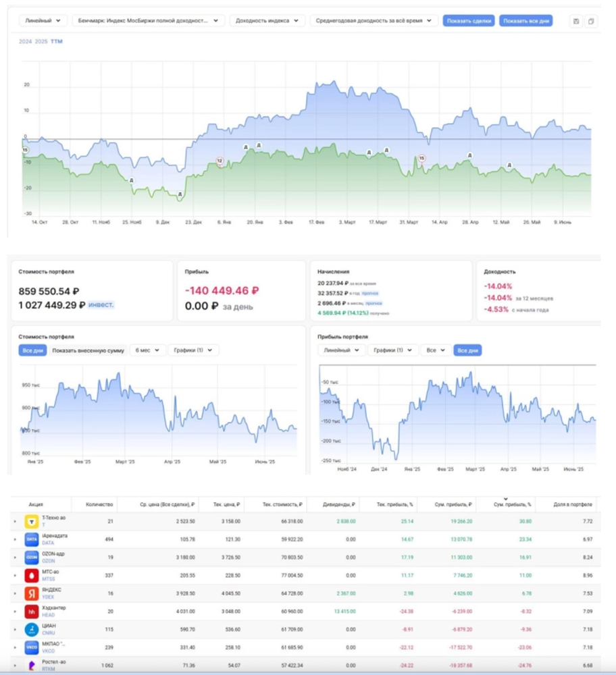Image resolution: width=616 pixels, height=675 pixels.
Task: Click the прогноз tag next to в год
Action: coord(370,293)
